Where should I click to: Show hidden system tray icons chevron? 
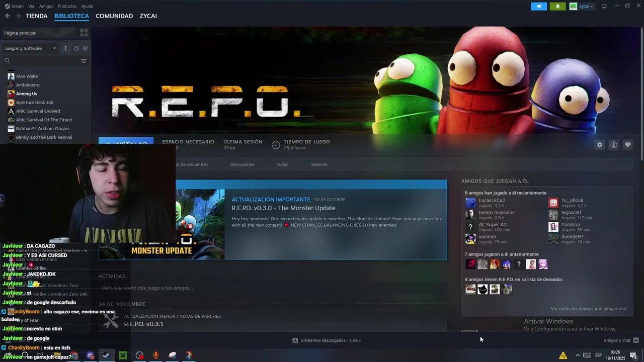click(578, 355)
